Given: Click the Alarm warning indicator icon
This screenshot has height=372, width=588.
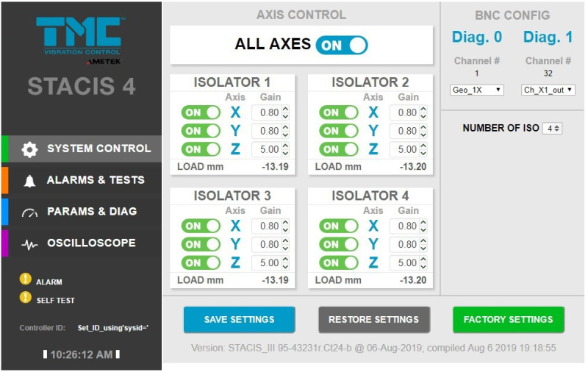Looking at the screenshot, I should click(26, 279).
